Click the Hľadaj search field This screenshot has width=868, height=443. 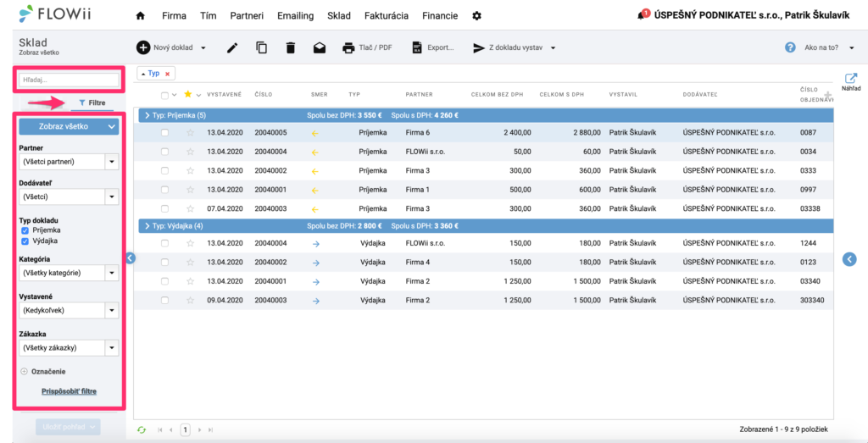coord(69,80)
